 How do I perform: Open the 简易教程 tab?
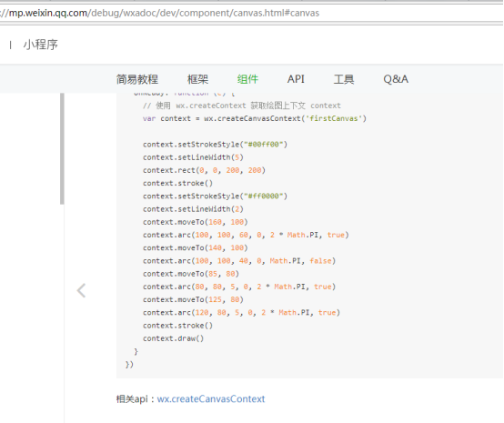click(137, 79)
